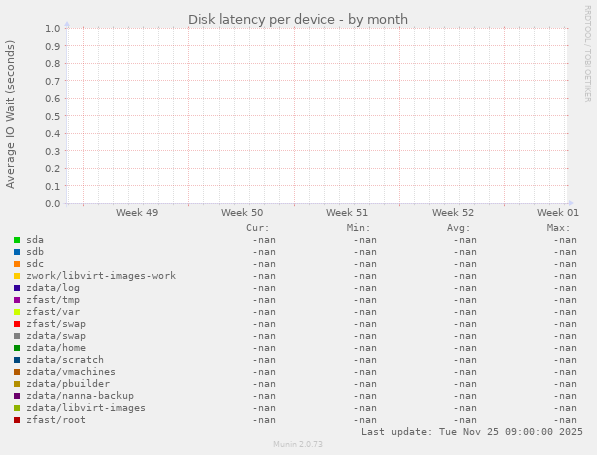The height and width of the screenshot is (455, 597).
Task: Select the sdb legend label
Action: [35, 252]
